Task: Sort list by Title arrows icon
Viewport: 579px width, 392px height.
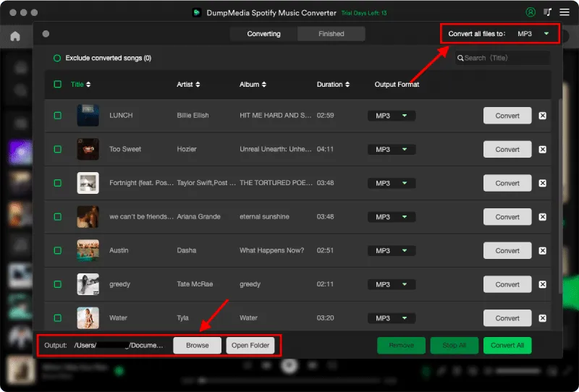Action: coord(88,85)
